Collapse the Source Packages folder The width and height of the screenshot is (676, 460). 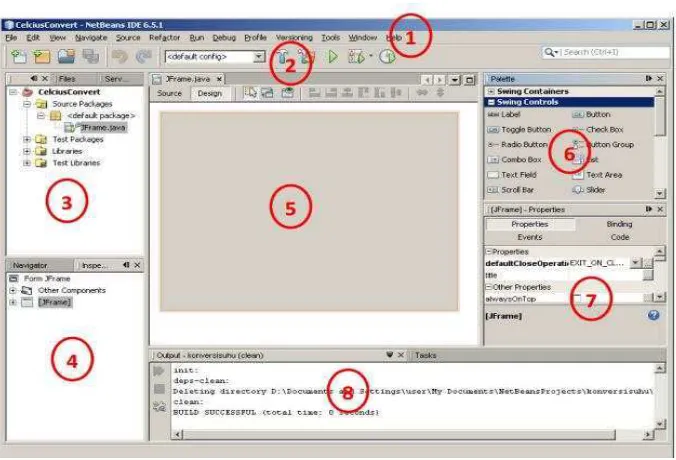[x=27, y=104]
